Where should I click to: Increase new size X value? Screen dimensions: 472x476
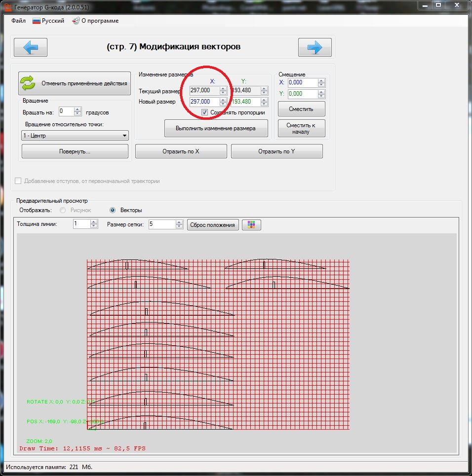point(223,100)
